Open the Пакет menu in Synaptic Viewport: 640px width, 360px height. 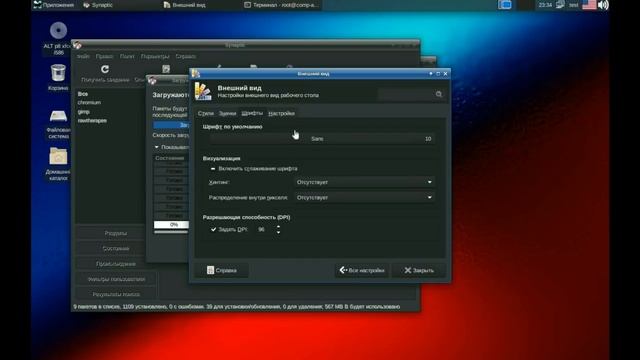click(127, 56)
